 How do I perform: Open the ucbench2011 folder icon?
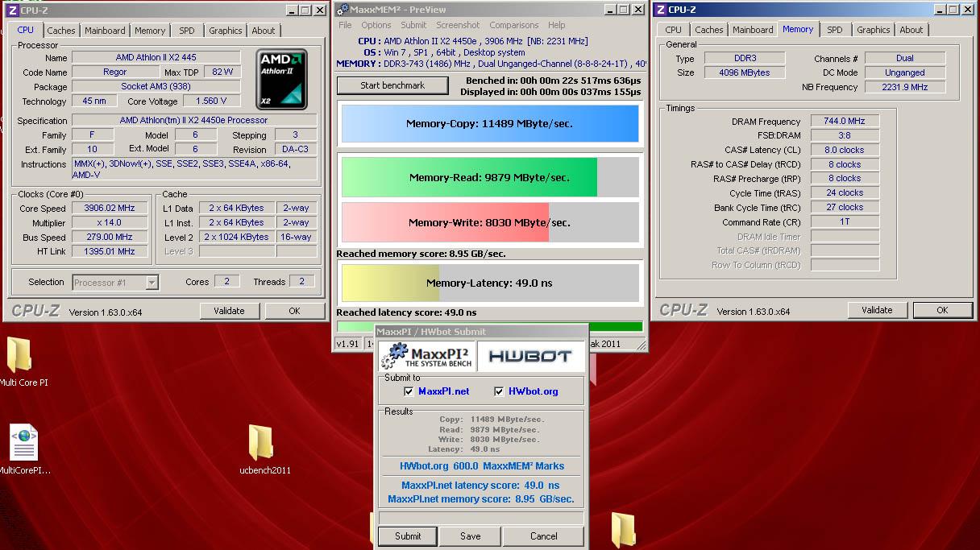(260, 442)
